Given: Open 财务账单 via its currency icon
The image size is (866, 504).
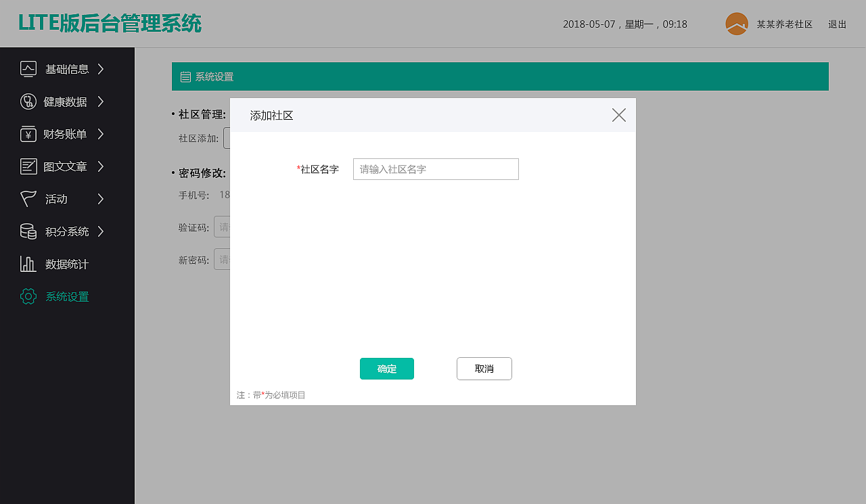Looking at the screenshot, I should pos(27,134).
